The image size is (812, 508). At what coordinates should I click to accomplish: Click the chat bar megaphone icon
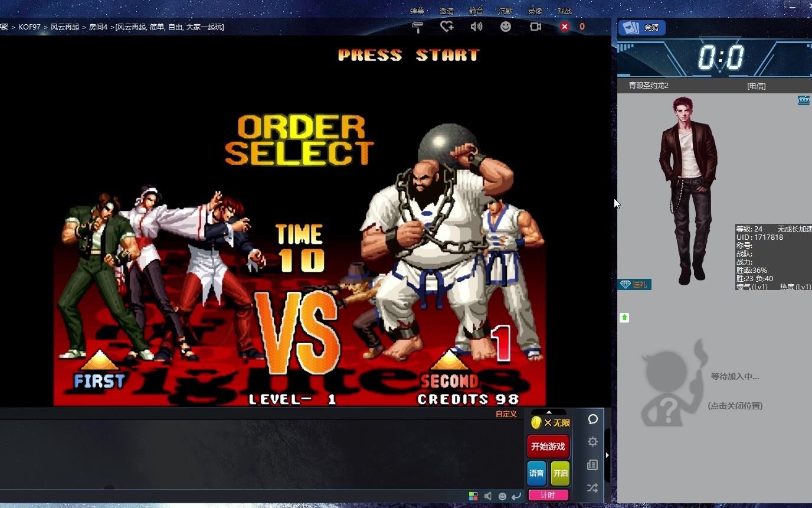pos(488,496)
